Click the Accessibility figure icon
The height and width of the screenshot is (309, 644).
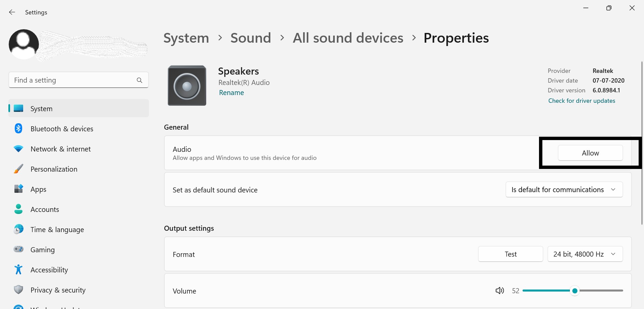[x=18, y=269]
